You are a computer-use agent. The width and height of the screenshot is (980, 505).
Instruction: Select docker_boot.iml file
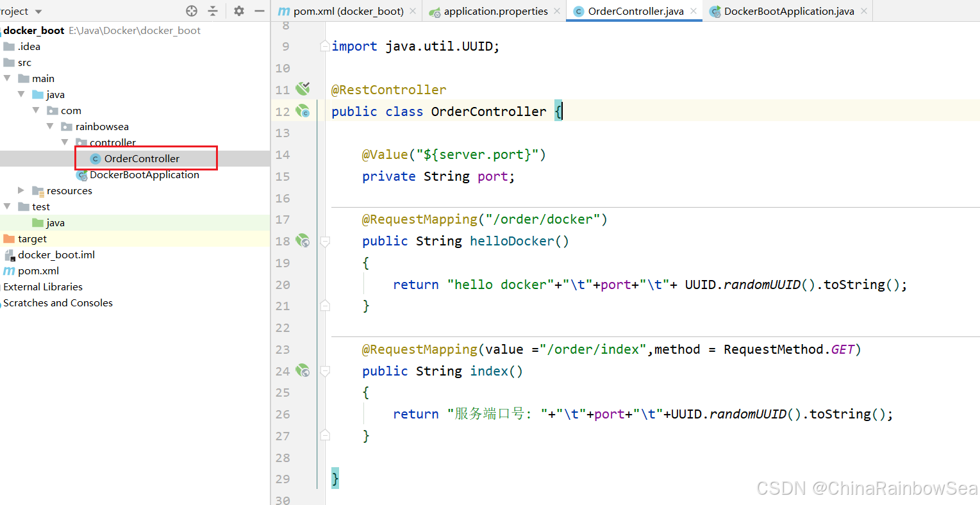click(56, 254)
